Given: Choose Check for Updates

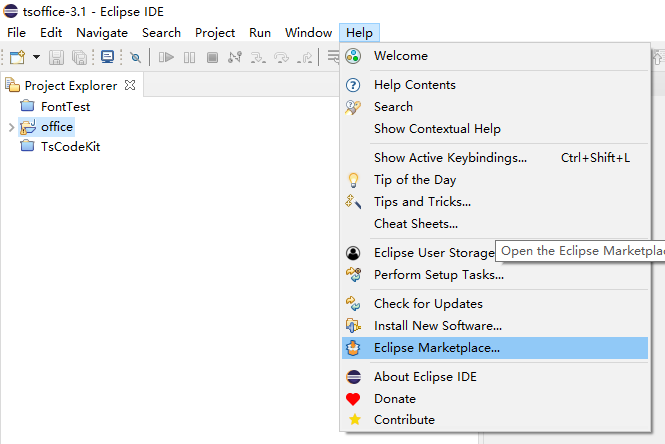Looking at the screenshot, I should tap(495, 304).
